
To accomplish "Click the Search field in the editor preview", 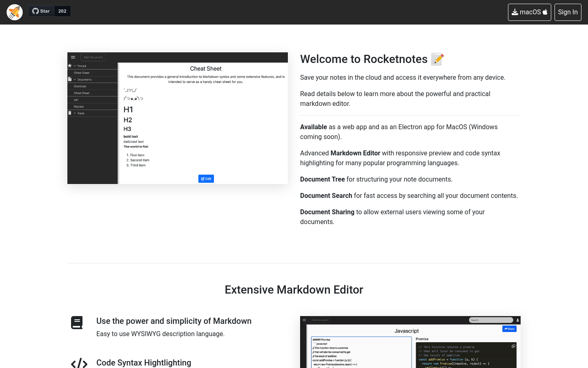I will pyautogui.click(x=491, y=320).
